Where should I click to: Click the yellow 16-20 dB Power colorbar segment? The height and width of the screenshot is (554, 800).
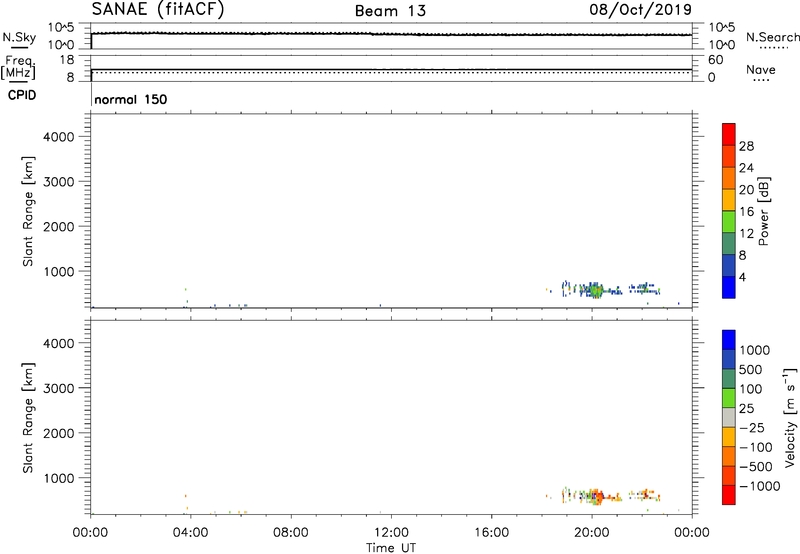point(729,199)
